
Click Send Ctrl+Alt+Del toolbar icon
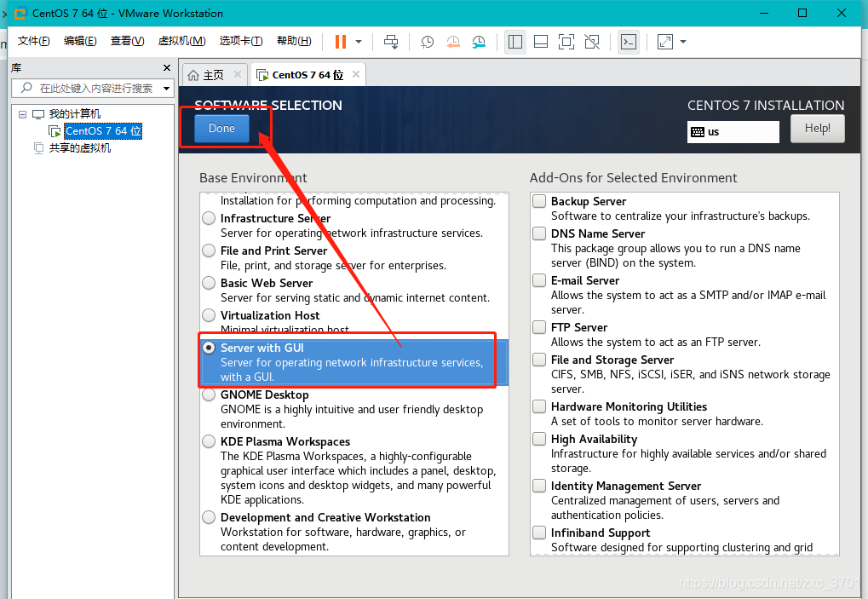[x=391, y=42]
